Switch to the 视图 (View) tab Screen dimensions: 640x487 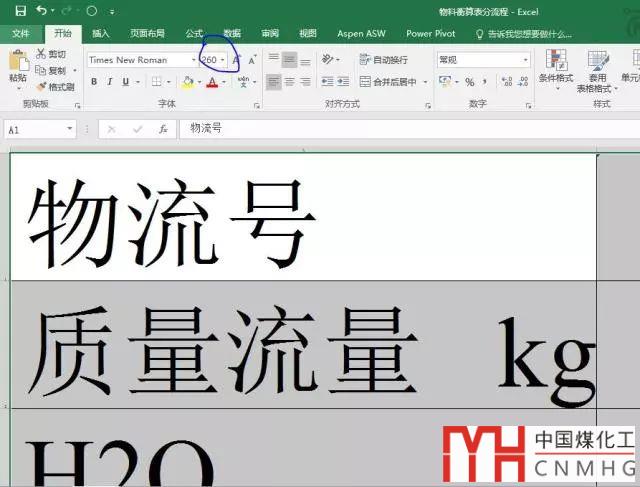(308, 33)
